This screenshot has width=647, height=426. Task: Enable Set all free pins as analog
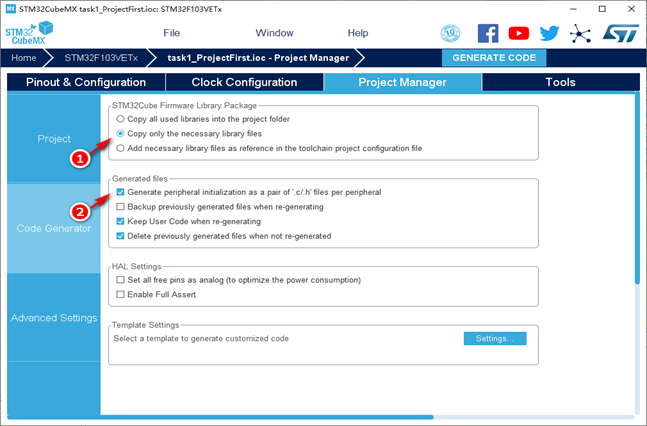[120, 280]
